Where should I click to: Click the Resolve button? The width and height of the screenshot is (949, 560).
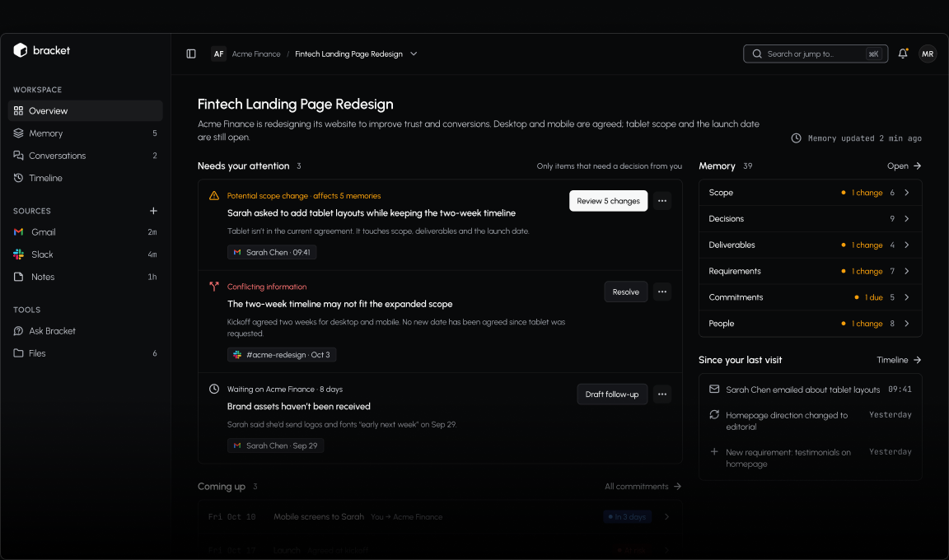pyautogui.click(x=626, y=292)
